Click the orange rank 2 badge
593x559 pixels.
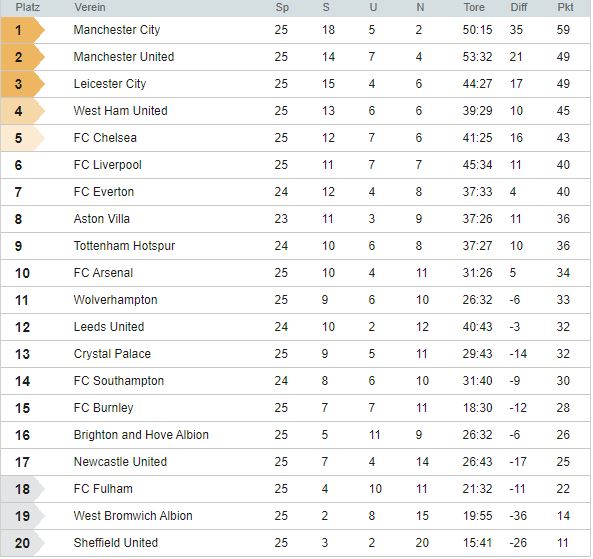coord(23,57)
